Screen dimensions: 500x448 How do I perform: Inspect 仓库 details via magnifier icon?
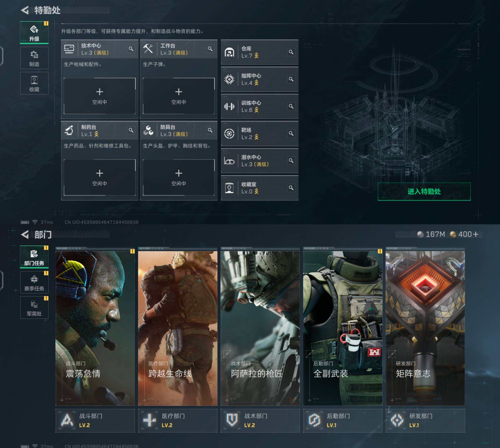pos(291,52)
